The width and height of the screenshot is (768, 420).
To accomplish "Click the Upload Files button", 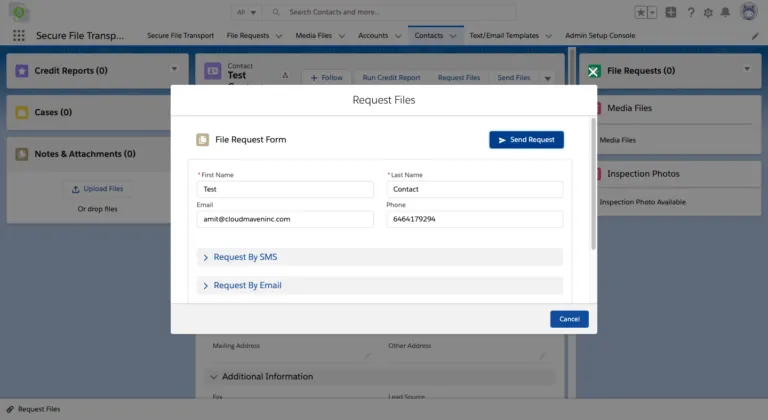I will [x=97, y=189].
